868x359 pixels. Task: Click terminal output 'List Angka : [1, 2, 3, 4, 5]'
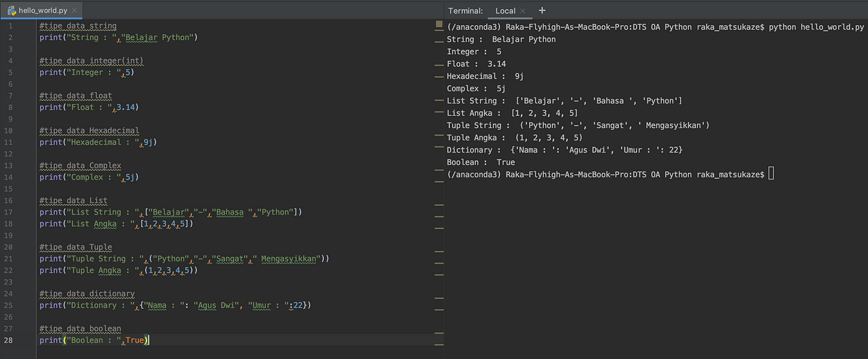point(513,113)
